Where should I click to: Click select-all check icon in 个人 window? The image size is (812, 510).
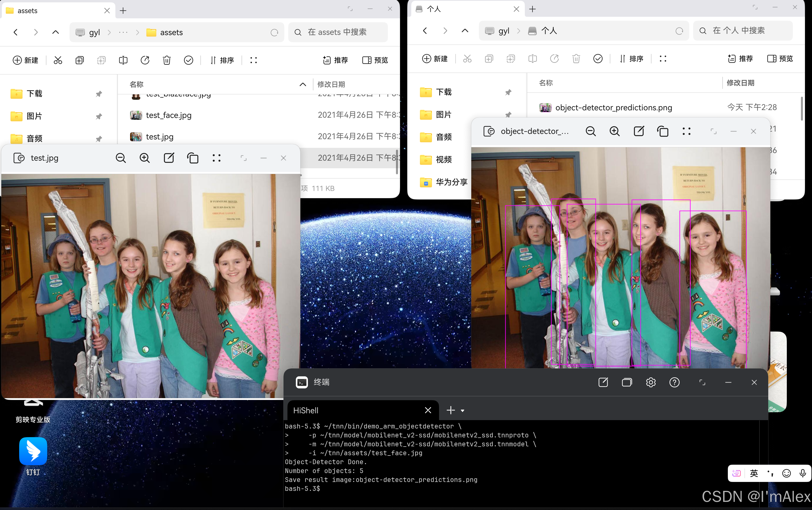pyautogui.click(x=598, y=59)
